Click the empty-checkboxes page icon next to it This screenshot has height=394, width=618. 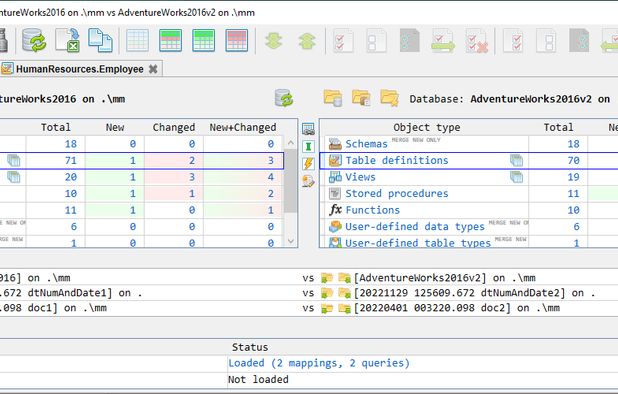click(376, 40)
